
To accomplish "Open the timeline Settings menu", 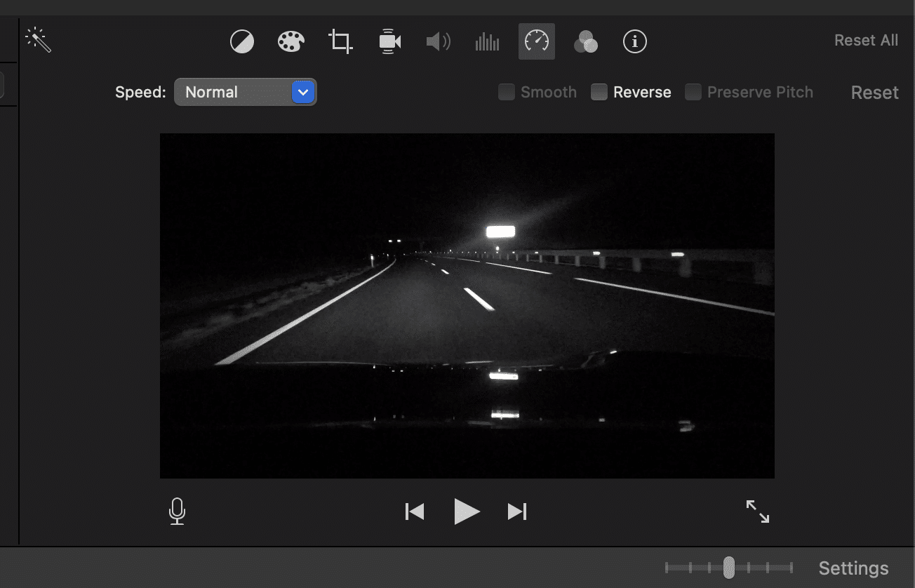I will tap(853, 568).
